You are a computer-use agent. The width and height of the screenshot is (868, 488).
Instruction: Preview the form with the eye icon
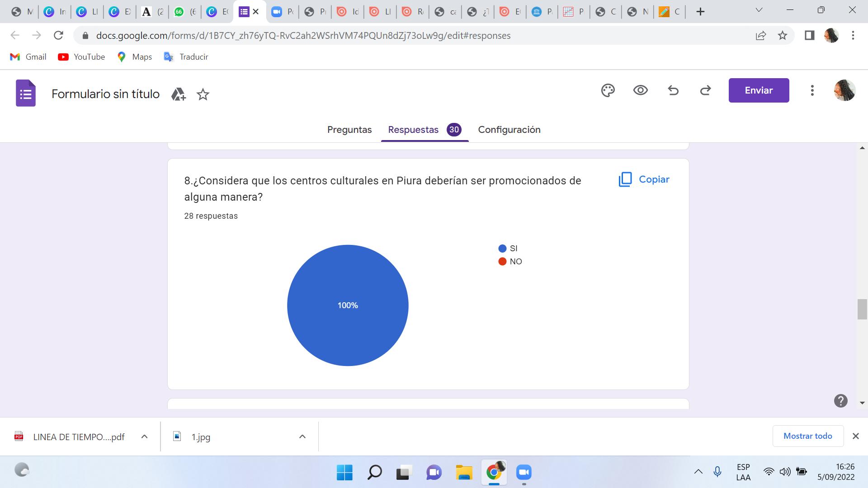641,90
